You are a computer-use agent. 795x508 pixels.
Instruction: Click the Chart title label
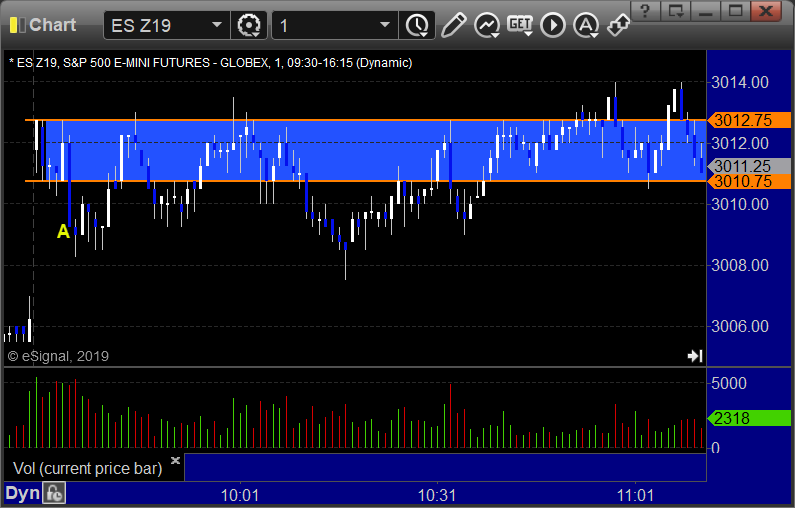52,25
